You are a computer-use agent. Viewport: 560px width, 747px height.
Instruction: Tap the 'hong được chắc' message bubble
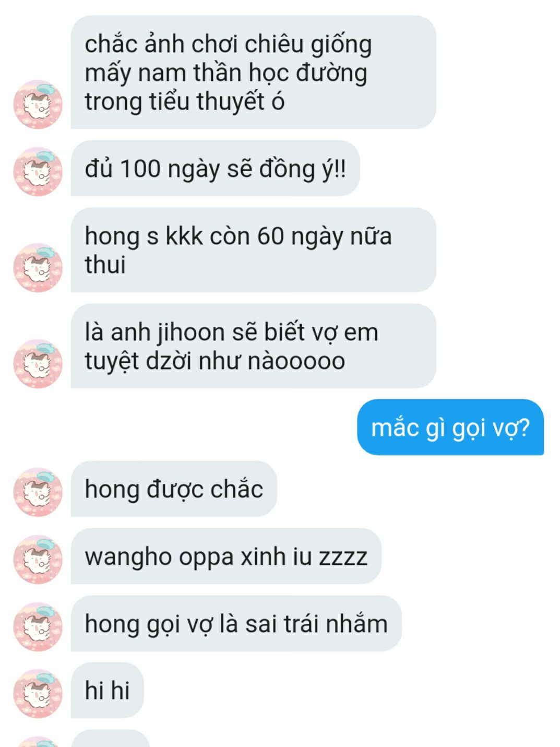point(174,489)
